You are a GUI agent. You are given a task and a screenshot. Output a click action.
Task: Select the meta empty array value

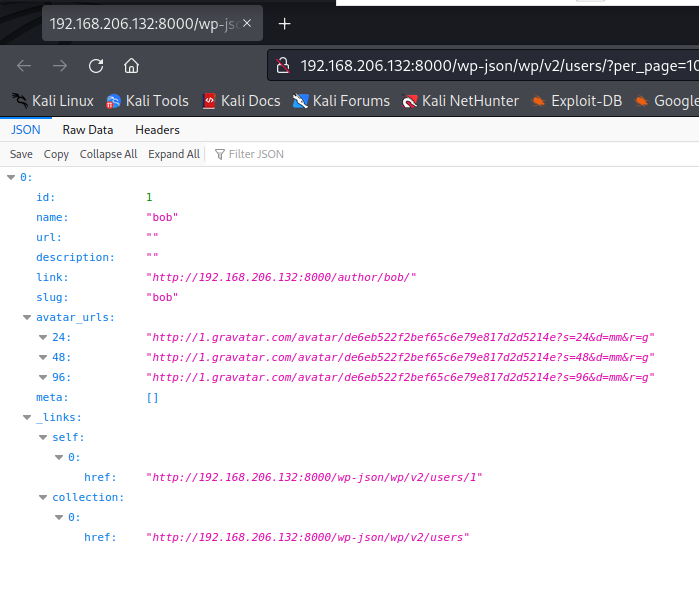tap(152, 398)
